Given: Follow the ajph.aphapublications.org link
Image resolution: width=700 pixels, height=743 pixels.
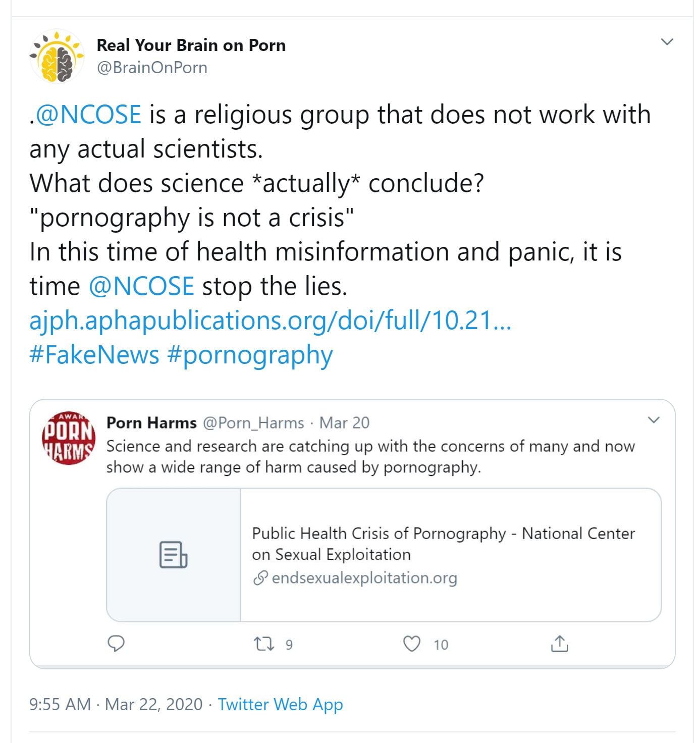Looking at the screenshot, I should tap(270, 321).
